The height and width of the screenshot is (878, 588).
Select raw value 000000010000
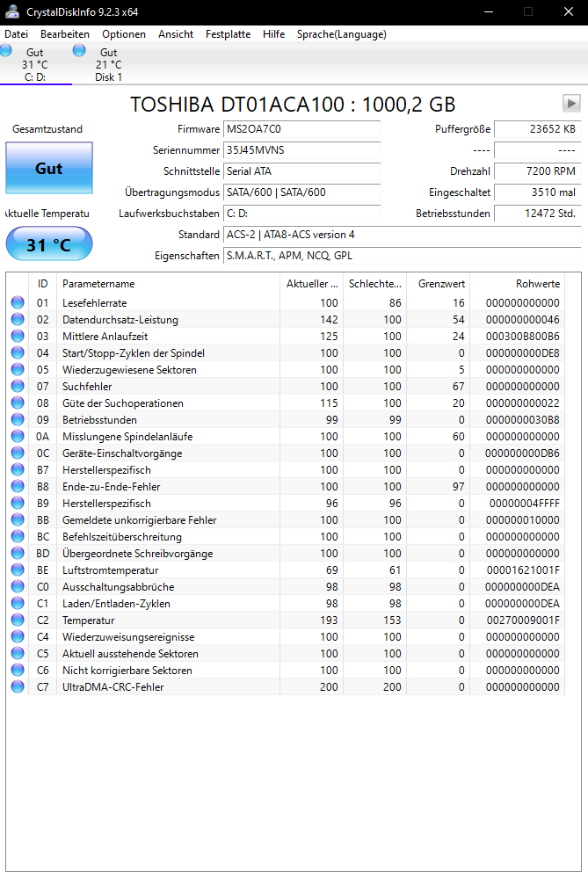pyautogui.click(x=522, y=520)
